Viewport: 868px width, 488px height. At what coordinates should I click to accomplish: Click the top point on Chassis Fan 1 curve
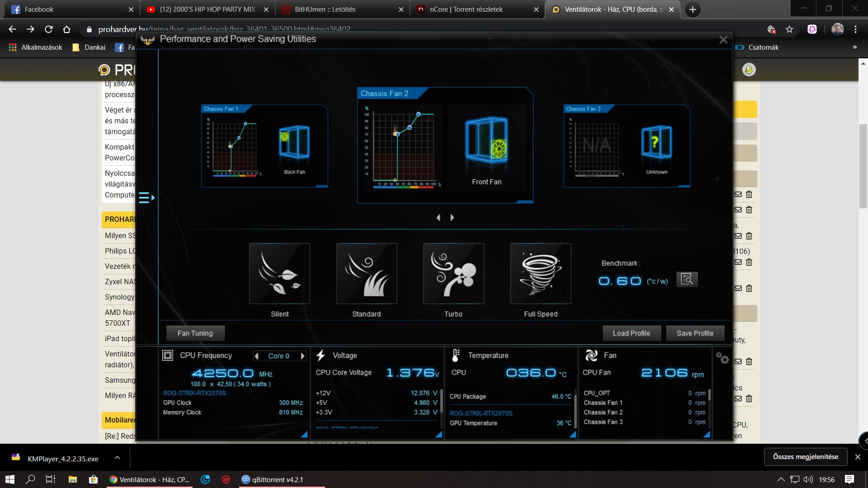pos(245,123)
